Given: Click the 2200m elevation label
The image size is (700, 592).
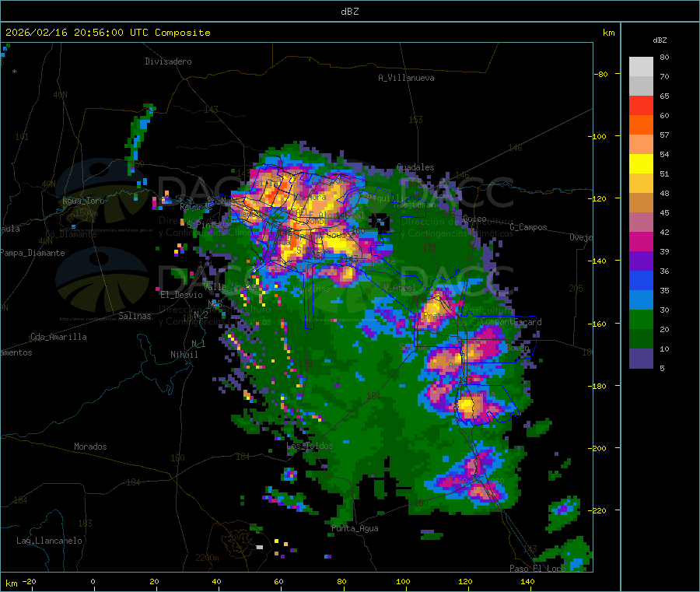Looking at the screenshot, I should [207, 558].
